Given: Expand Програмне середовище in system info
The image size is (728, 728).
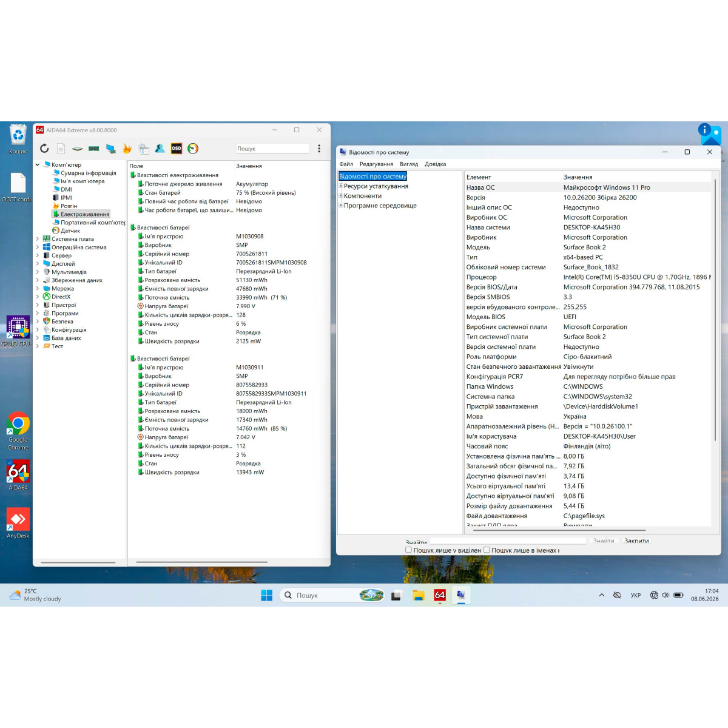Looking at the screenshot, I should click(x=341, y=206).
